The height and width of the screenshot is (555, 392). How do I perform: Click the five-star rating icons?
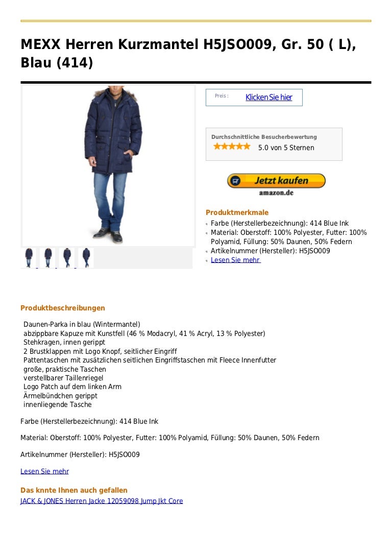[x=232, y=147]
